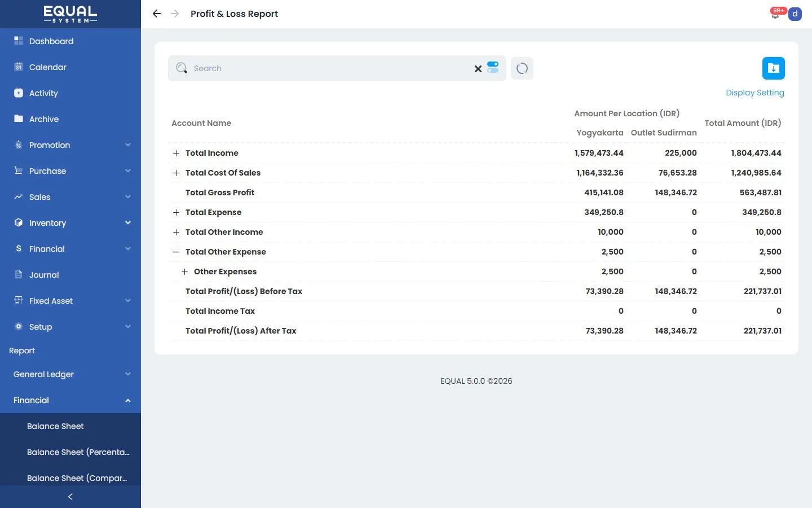Go to Activity in the sidebar
Image resolution: width=812 pixels, height=508 pixels.
(70, 93)
